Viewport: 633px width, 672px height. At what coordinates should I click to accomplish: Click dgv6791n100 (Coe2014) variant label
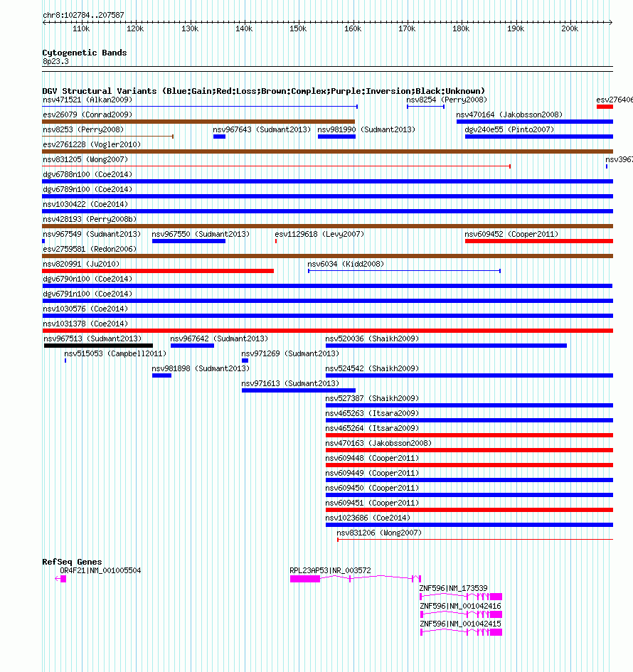coord(87,294)
